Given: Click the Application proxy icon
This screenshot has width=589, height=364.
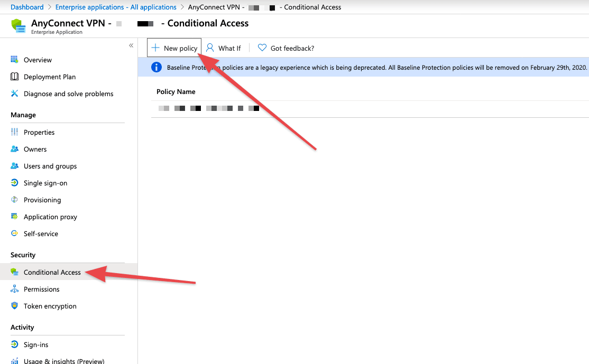Looking at the screenshot, I should click(x=14, y=217).
